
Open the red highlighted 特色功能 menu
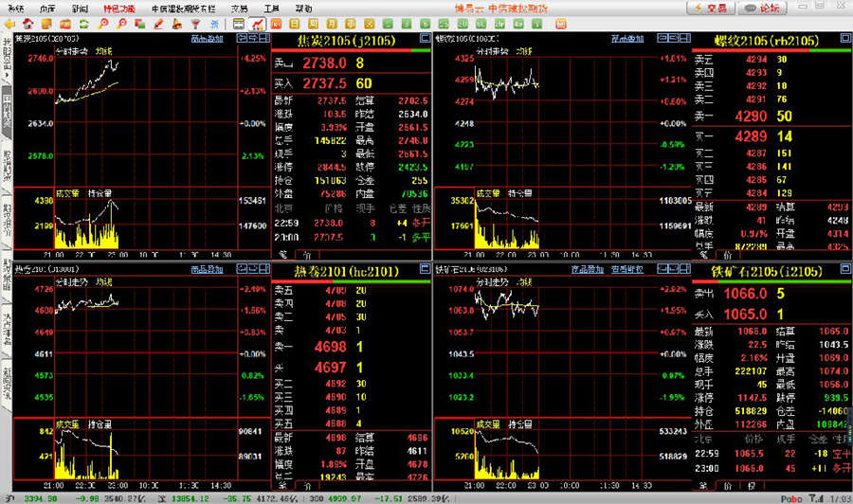[118, 8]
